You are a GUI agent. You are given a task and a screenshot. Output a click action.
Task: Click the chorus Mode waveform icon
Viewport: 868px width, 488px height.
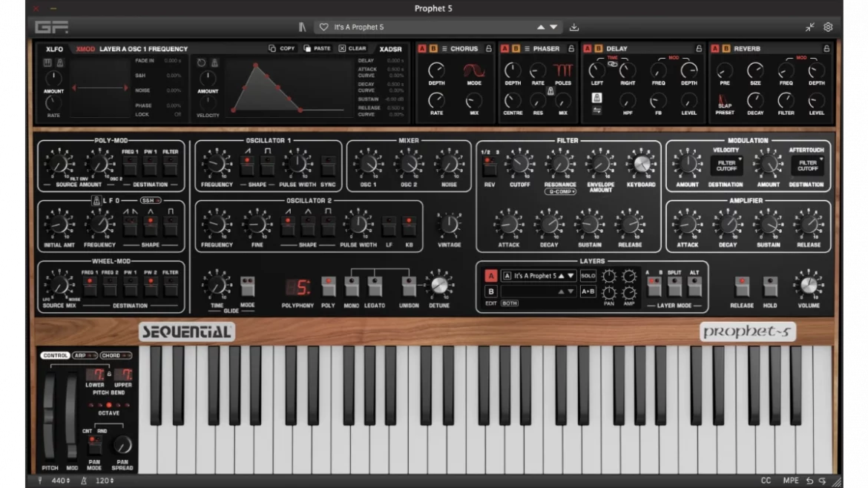[x=474, y=70]
